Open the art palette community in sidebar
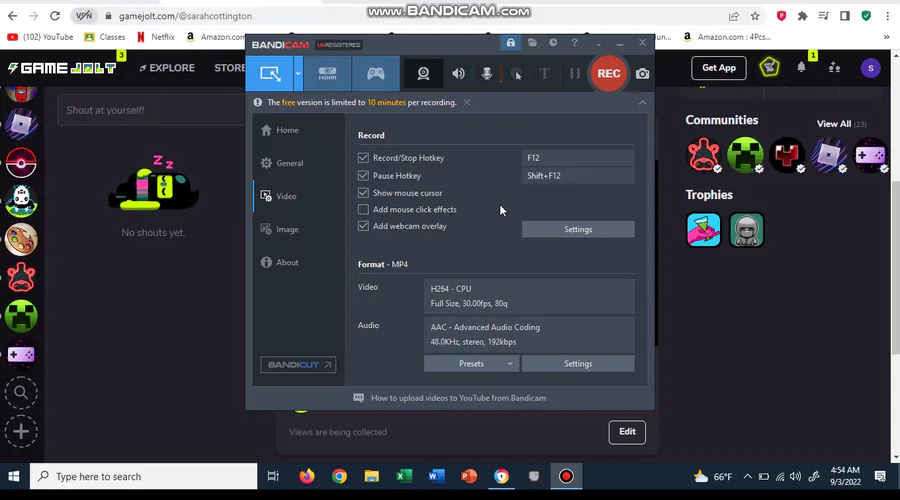Viewport: 900px width, 500px height. 21,239
